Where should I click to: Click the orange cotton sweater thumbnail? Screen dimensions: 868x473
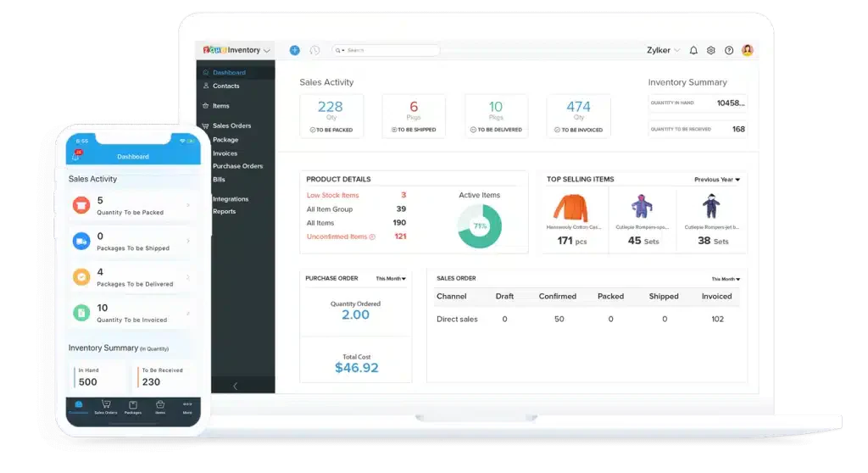570,208
